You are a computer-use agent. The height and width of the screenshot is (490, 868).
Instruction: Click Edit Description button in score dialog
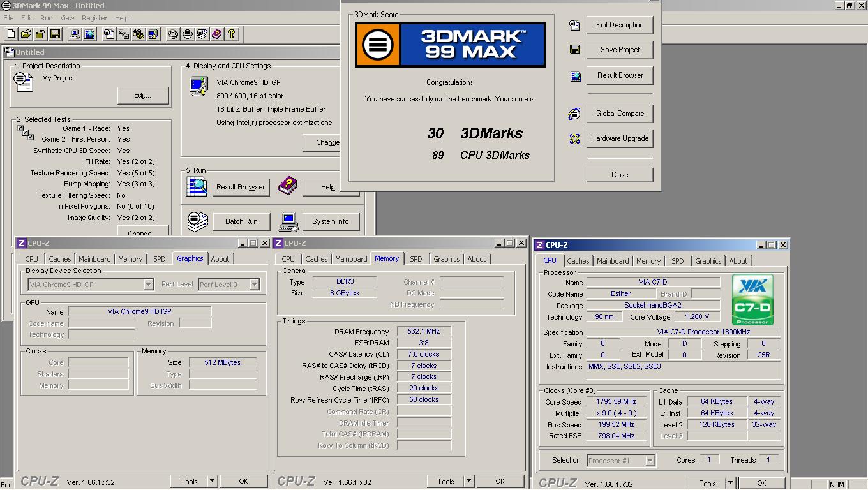click(620, 25)
